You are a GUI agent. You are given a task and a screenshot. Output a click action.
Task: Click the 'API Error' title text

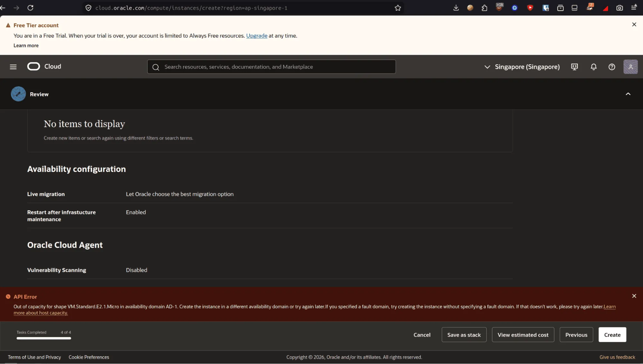pyautogui.click(x=25, y=297)
